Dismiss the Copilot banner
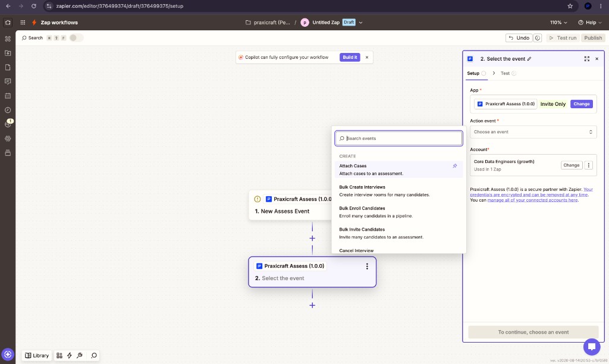The height and width of the screenshot is (364, 609). coord(367,58)
